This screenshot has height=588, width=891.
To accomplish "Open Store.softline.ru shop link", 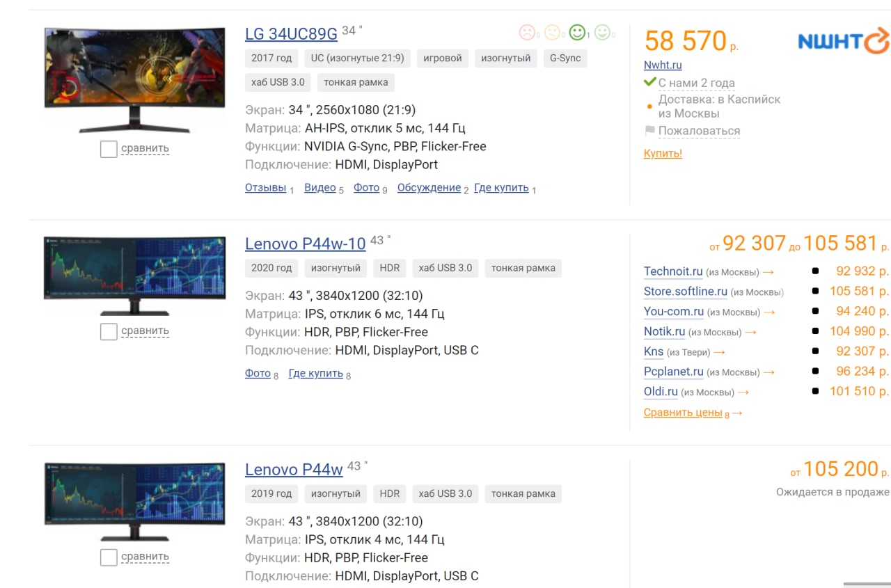I will pos(686,292).
